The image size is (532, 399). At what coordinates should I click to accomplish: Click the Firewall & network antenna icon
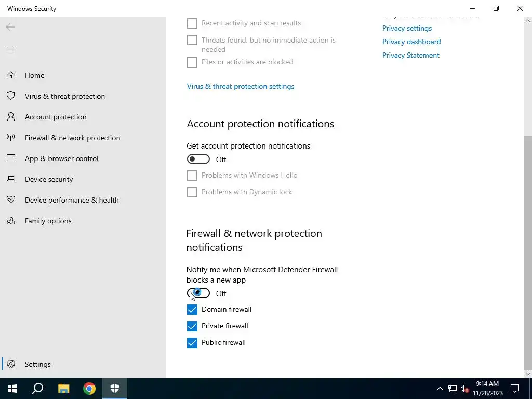tap(11, 137)
